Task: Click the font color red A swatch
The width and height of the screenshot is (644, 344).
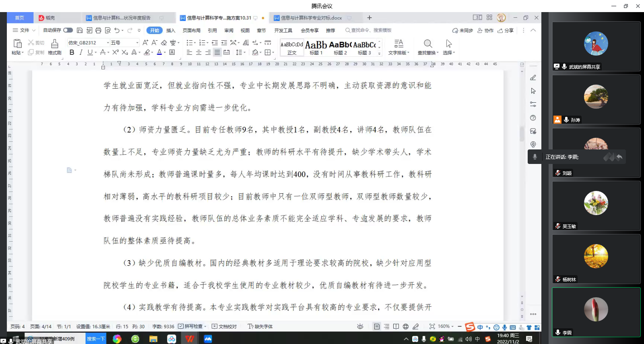Action: pyautogui.click(x=159, y=52)
